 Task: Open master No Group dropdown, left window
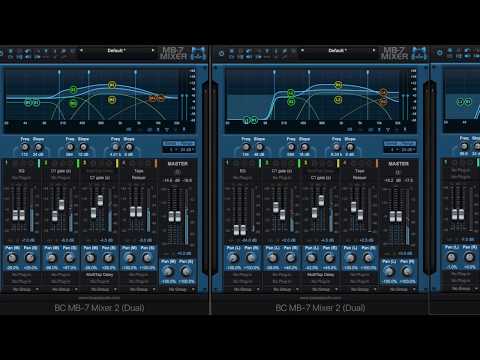177,289
